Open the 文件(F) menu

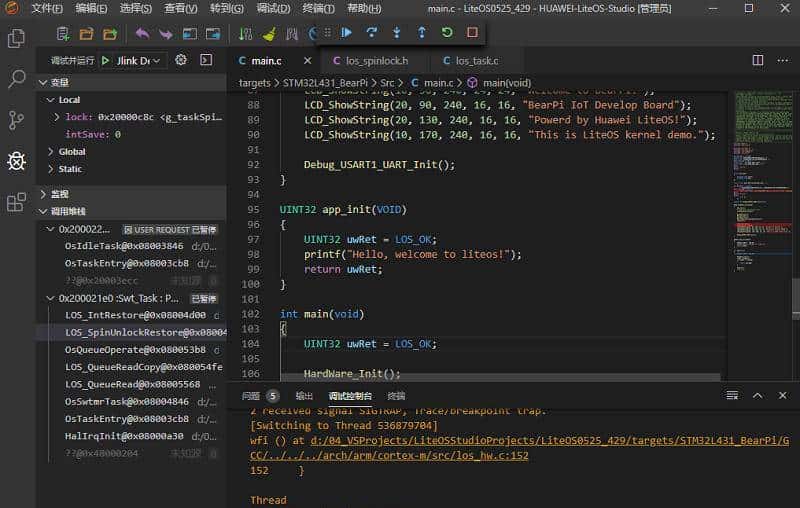point(47,8)
